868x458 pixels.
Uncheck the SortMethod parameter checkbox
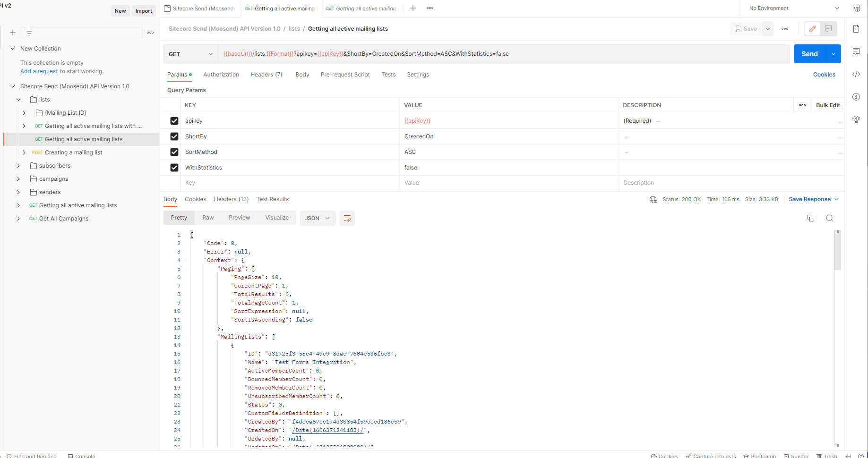tap(174, 152)
